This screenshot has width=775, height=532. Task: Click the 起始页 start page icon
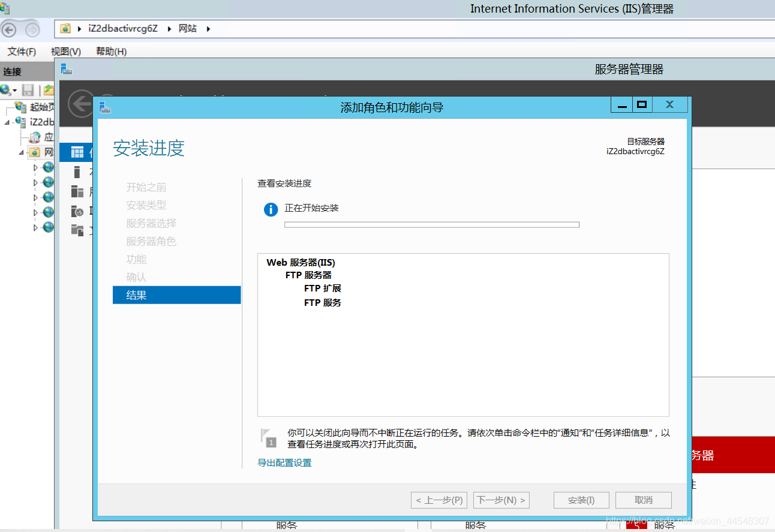coord(20,107)
